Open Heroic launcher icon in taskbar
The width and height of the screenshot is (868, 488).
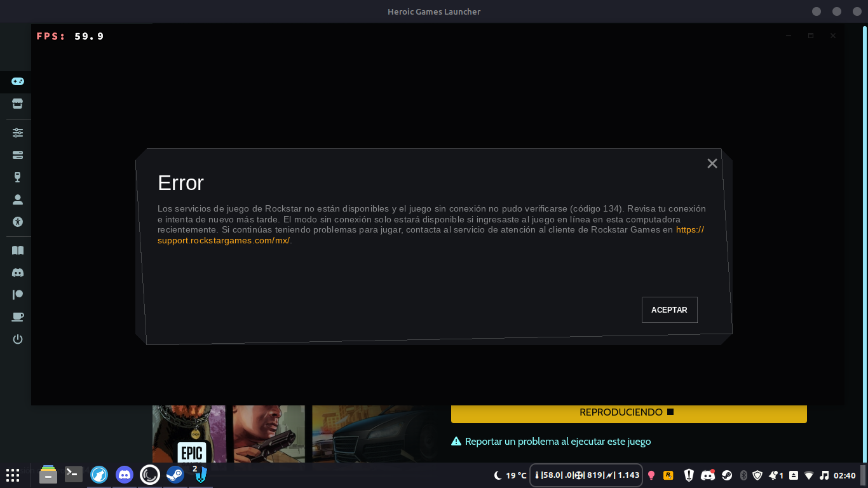[201, 475]
